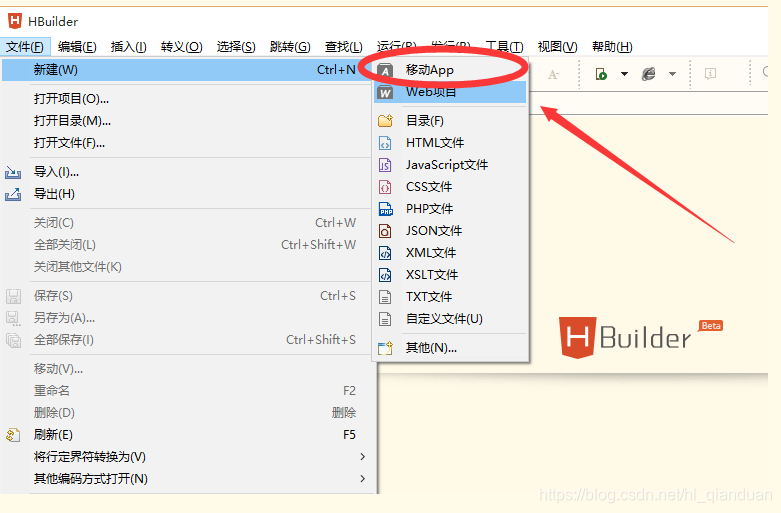This screenshot has height=513, width=781.
Task: Open the 转义(O) menu
Action: point(181,47)
